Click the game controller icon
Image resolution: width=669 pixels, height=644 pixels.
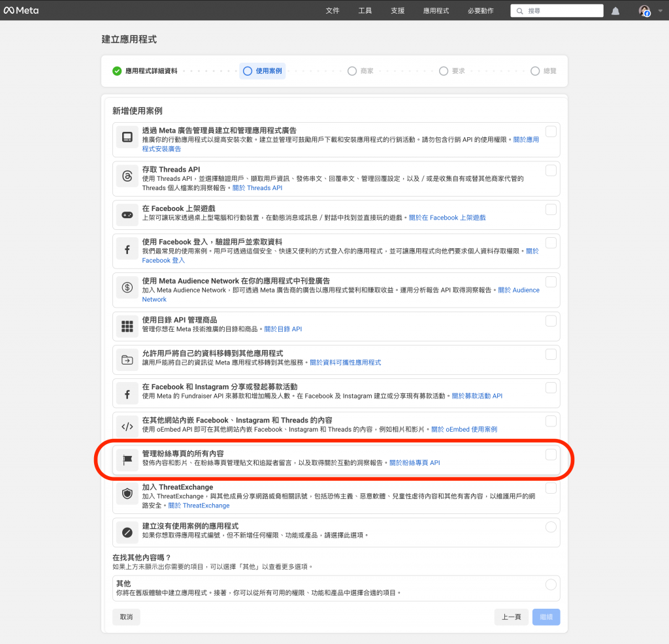click(x=127, y=215)
